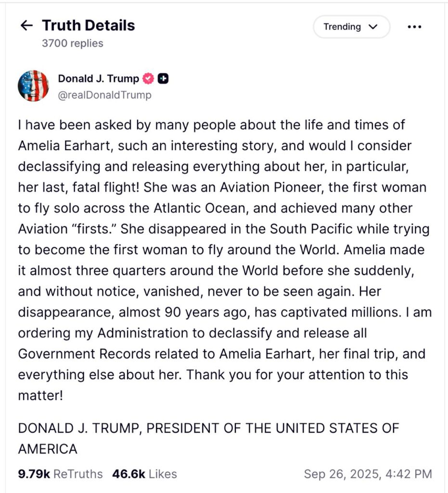Click the @realDonaldTrump handle

pyautogui.click(x=104, y=95)
